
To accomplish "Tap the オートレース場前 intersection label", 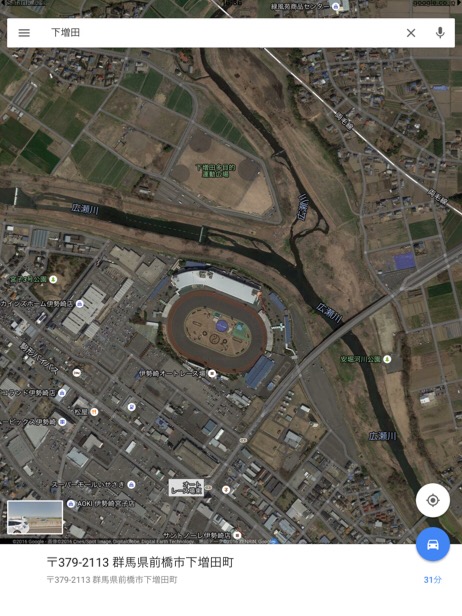I will click(x=186, y=488).
